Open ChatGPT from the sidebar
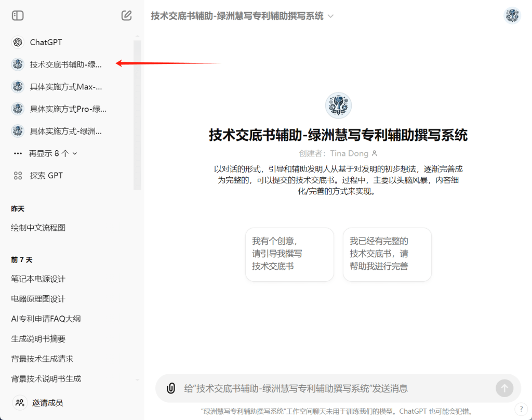 (x=46, y=42)
